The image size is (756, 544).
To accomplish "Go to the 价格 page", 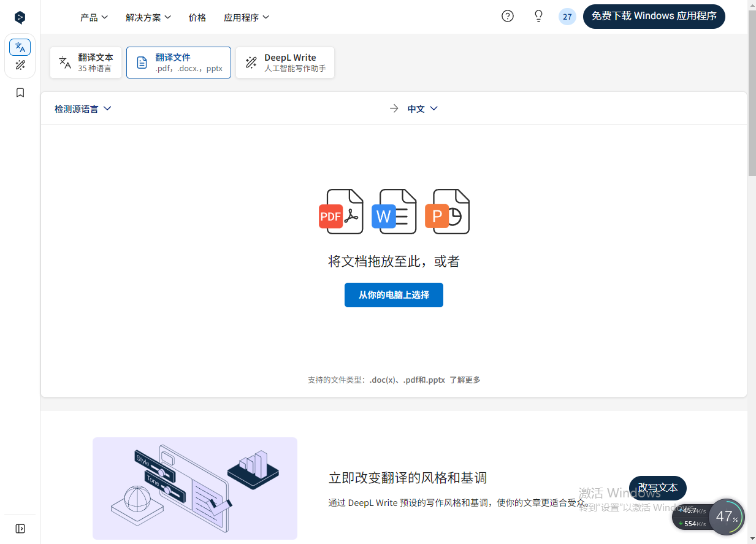I will coord(197,17).
